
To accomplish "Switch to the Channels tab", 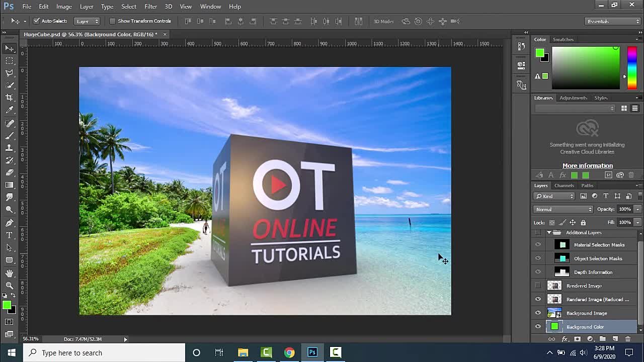I will point(564,186).
